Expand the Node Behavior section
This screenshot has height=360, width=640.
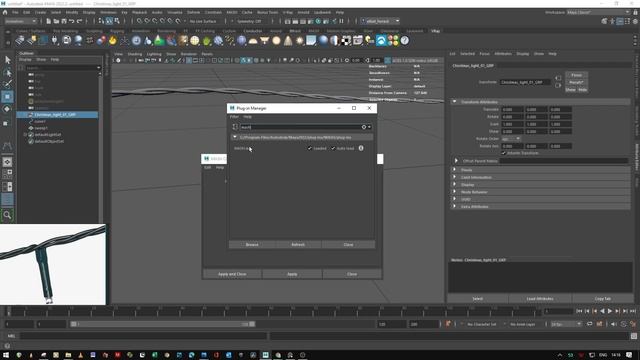[454, 192]
